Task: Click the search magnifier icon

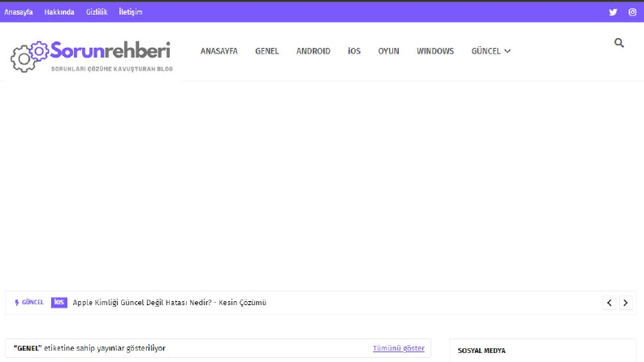Action: point(619,43)
